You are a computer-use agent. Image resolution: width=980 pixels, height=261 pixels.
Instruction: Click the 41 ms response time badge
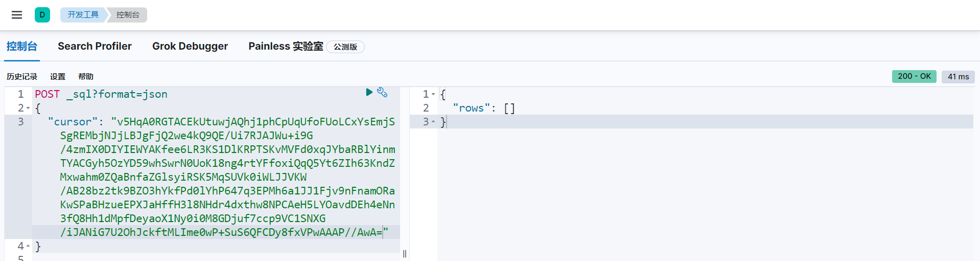(958, 77)
